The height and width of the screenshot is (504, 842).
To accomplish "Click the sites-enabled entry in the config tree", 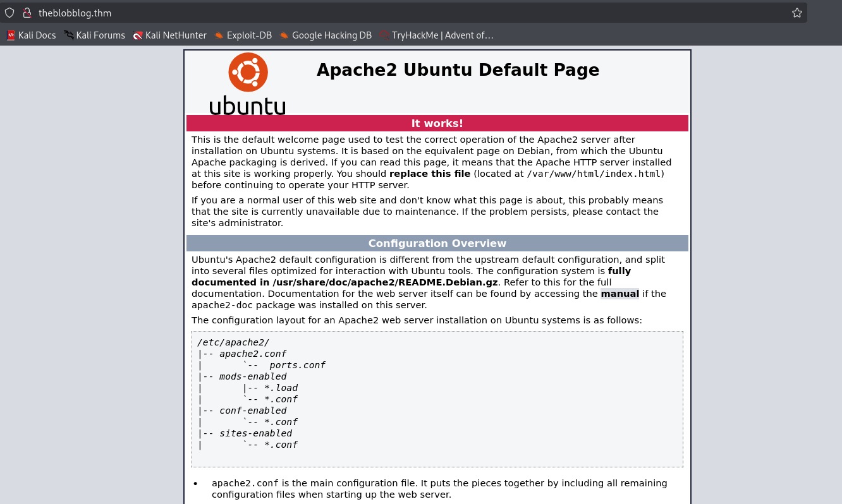I will pyautogui.click(x=255, y=433).
